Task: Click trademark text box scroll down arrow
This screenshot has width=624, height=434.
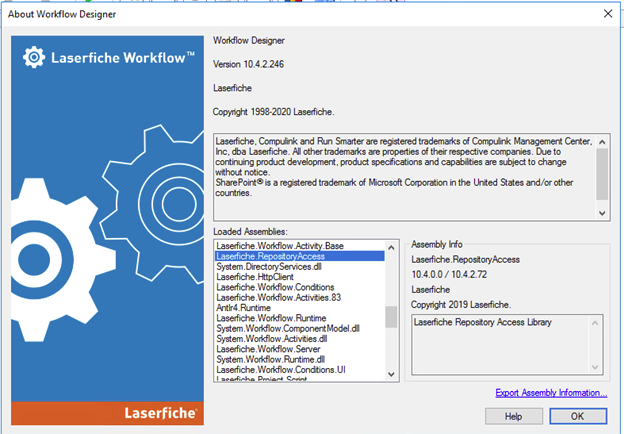Action: 602,213
